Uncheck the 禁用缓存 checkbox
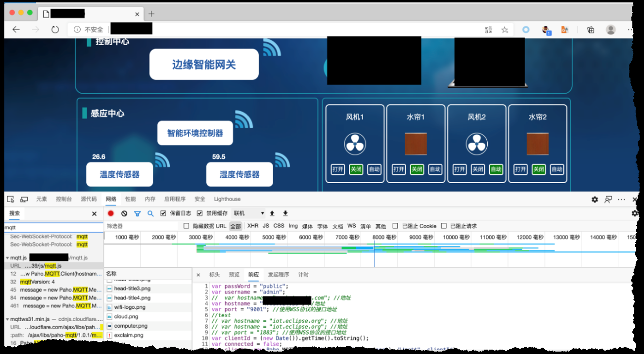 click(x=199, y=213)
